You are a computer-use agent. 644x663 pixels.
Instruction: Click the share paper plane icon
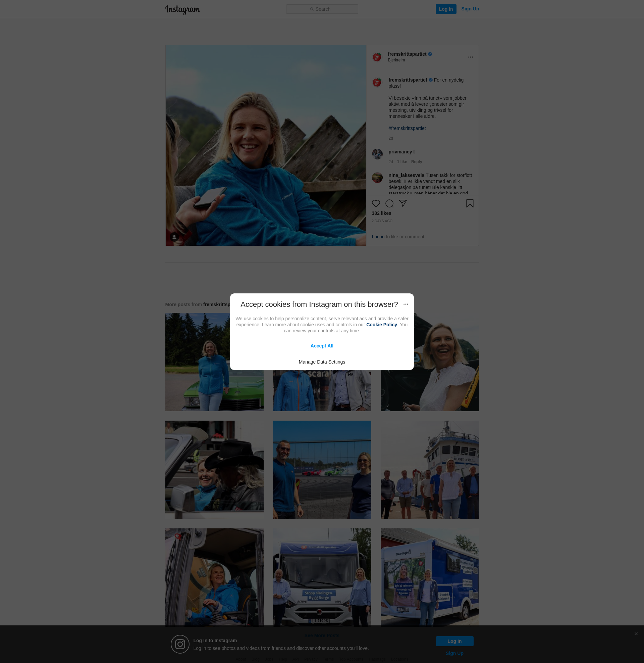402,203
